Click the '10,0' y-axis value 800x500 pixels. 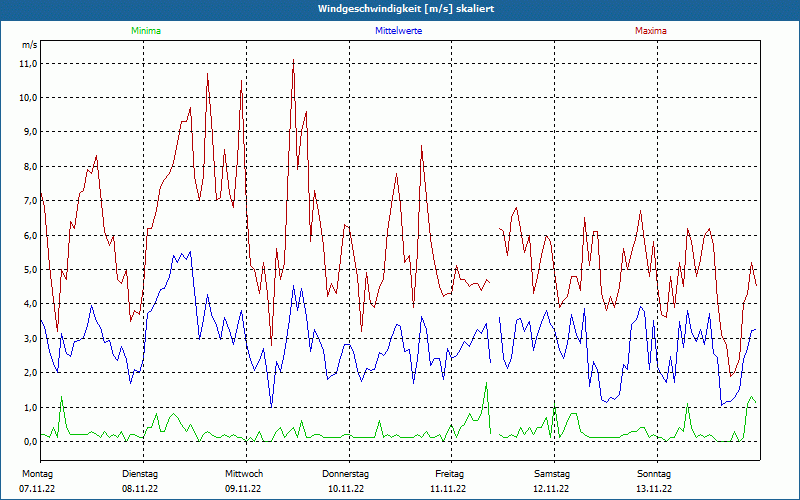point(28,97)
